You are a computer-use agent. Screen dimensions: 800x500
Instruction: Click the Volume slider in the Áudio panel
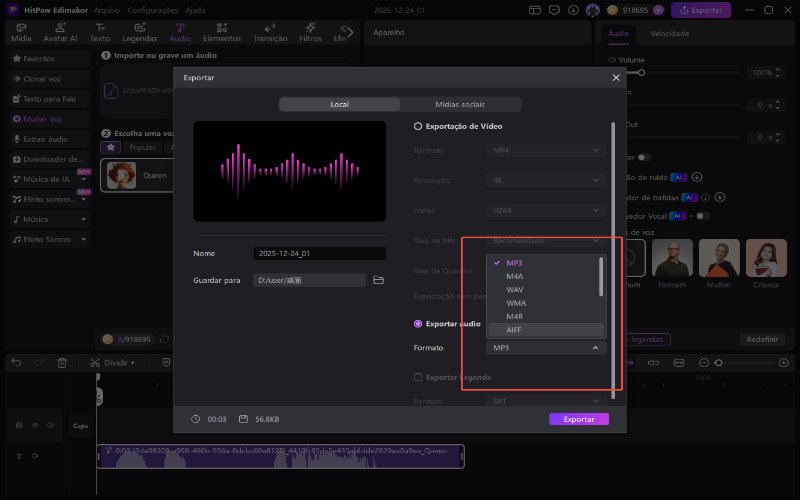[690, 73]
